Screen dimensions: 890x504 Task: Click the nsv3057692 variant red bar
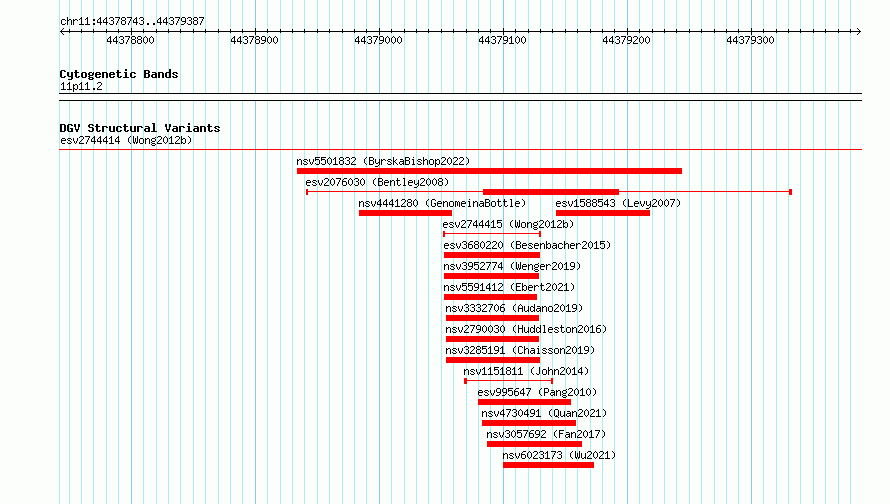point(535,444)
